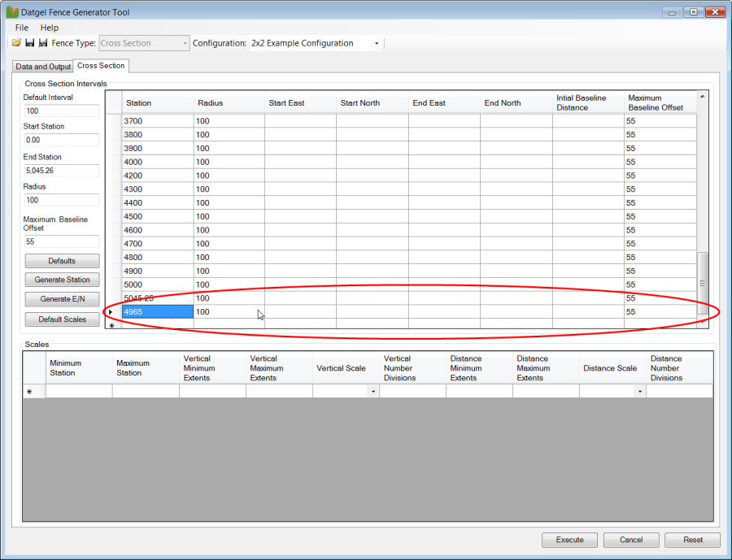Click the Save As toolbar icon
The width and height of the screenshot is (732, 560).
pyautogui.click(x=42, y=43)
